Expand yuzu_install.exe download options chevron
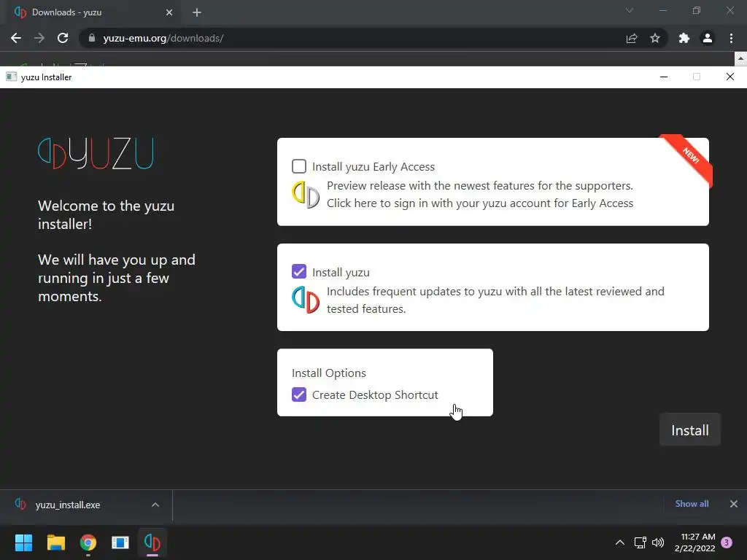The image size is (747, 560). pos(155,505)
